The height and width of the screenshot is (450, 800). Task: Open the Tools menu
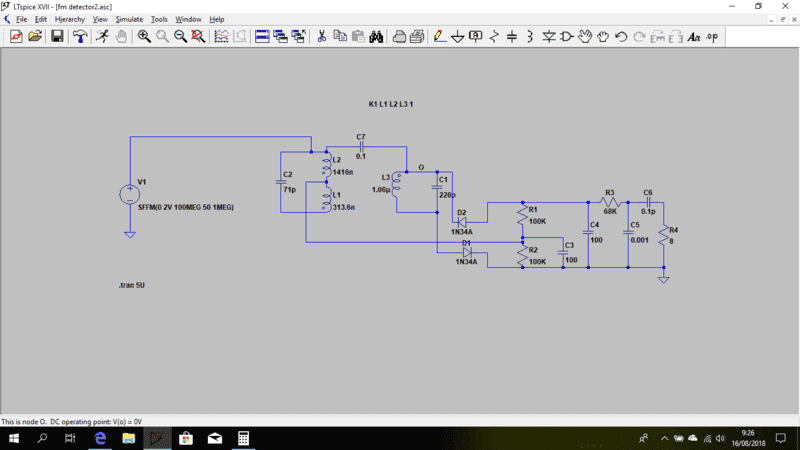coord(159,19)
